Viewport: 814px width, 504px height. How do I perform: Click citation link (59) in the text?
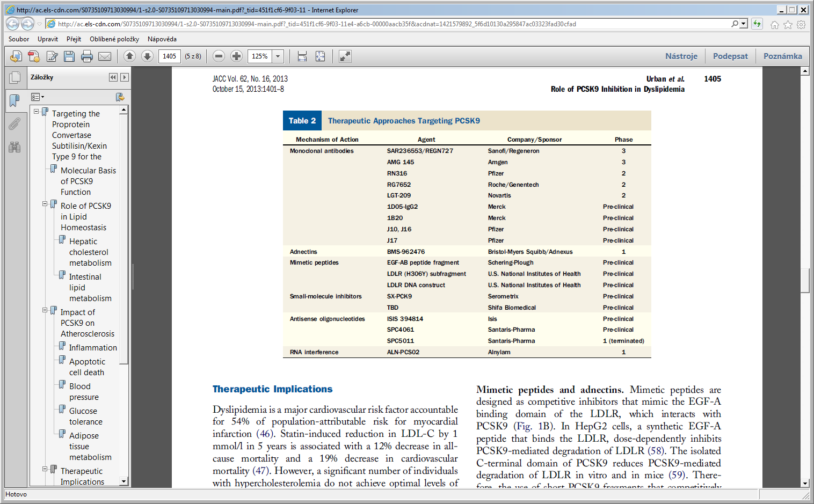678,475
